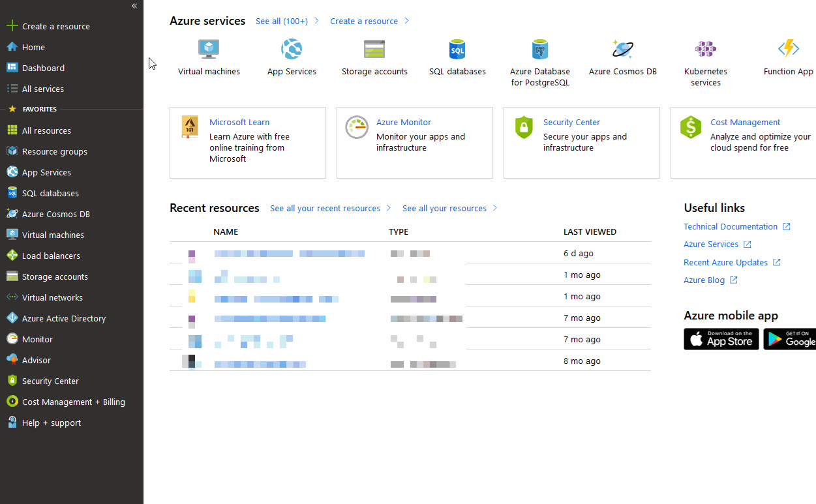Click the Azure Cosmos DB icon

[x=622, y=50]
